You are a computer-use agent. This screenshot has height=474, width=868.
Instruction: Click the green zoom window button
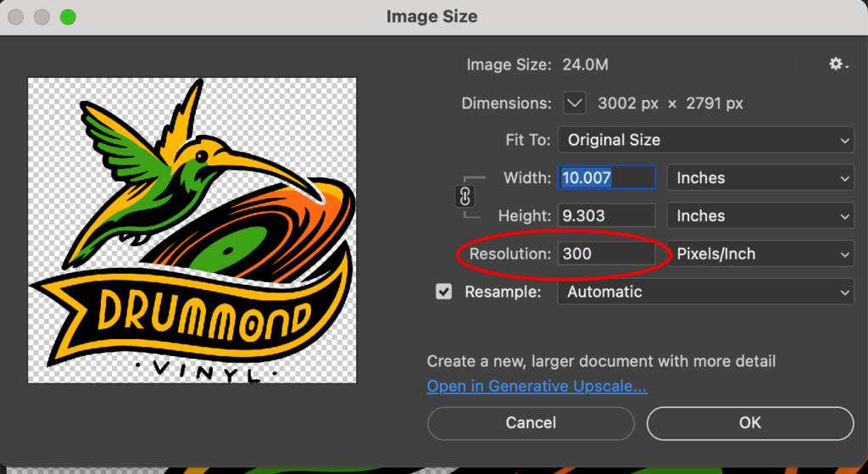tap(68, 17)
